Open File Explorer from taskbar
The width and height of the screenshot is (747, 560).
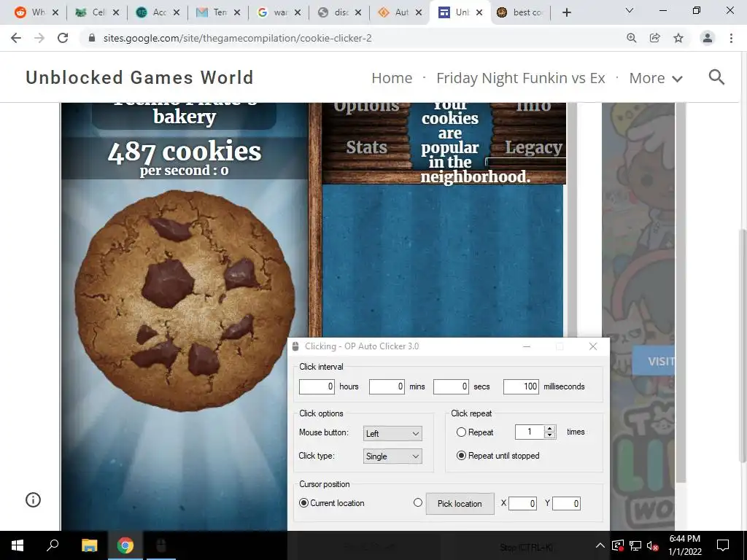pyautogui.click(x=89, y=545)
